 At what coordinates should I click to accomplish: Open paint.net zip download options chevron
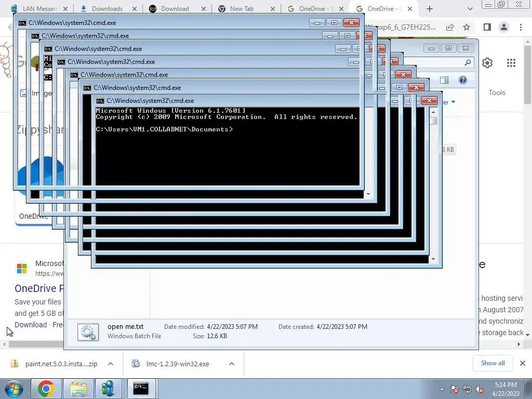[111, 364]
